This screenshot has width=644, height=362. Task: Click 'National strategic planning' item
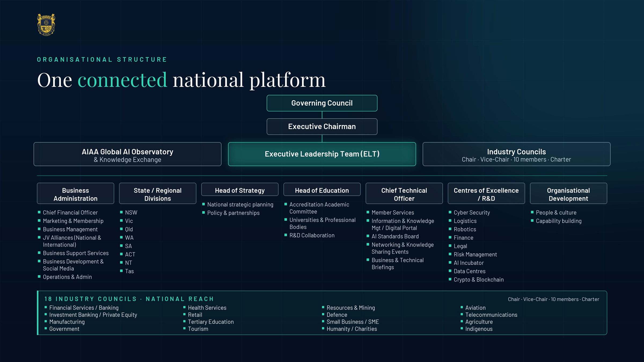pos(240,205)
